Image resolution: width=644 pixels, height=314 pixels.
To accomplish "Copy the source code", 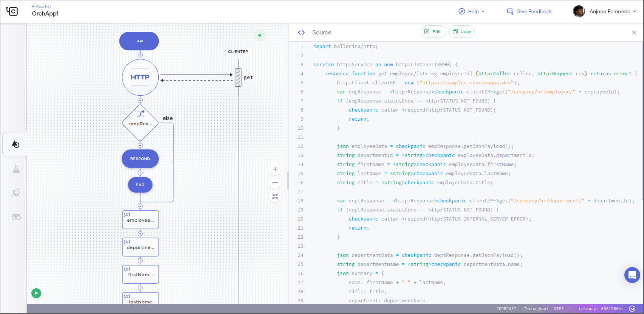I will 462,32.
